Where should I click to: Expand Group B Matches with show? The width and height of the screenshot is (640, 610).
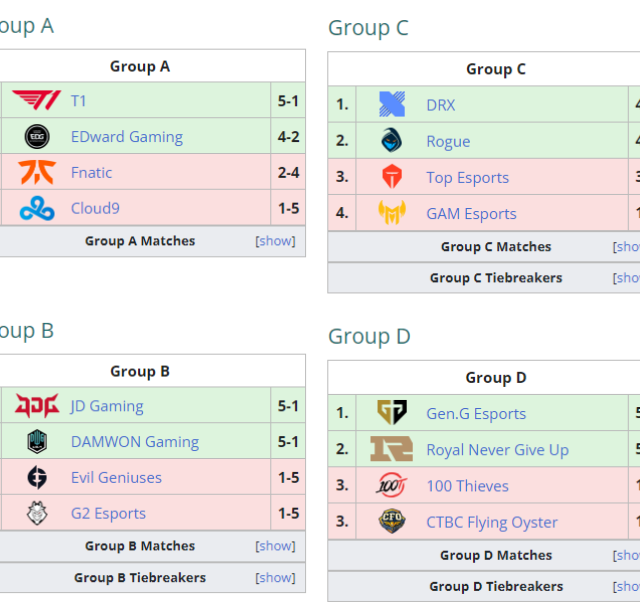275,546
